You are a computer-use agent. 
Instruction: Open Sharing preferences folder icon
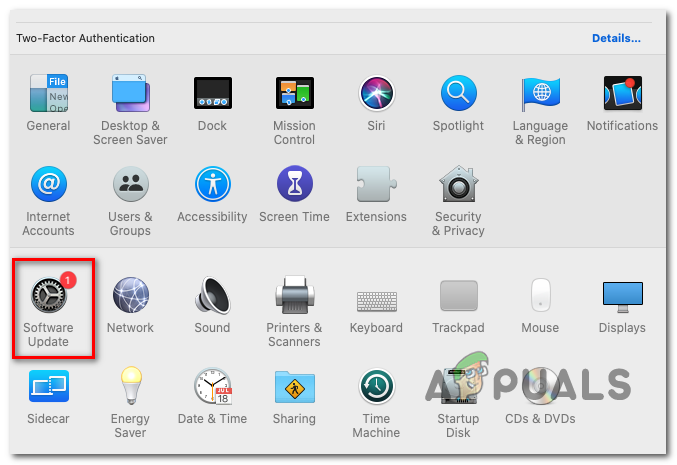pyautogui.click(x=294, y=386)
